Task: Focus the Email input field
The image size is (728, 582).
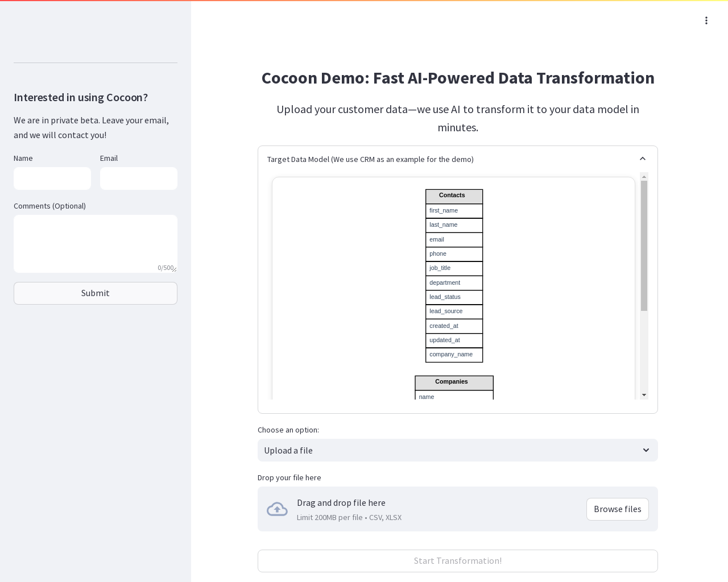Action: click(x=139, y=178)
